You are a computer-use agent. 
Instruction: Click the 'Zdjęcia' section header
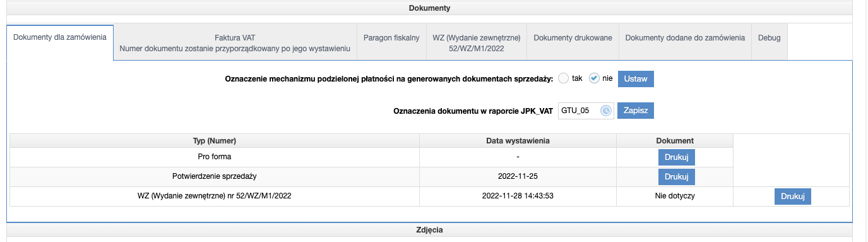coord(429,230)
